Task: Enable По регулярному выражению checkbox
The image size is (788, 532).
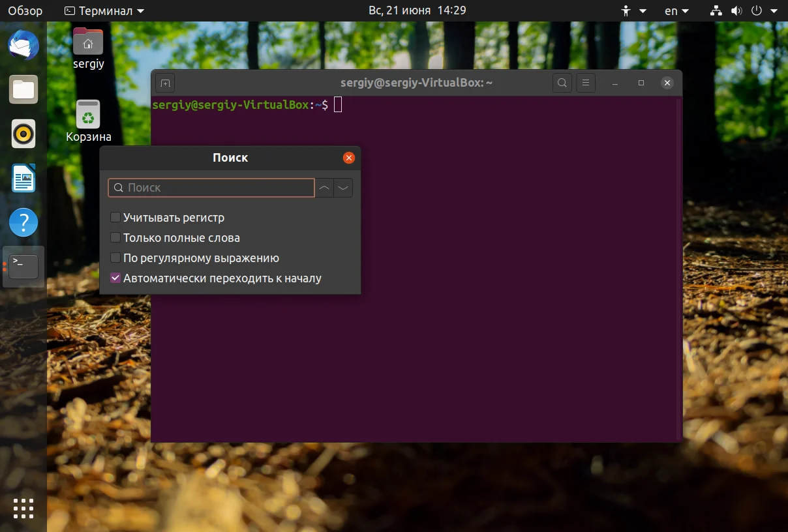Action: tap(115, 258)
